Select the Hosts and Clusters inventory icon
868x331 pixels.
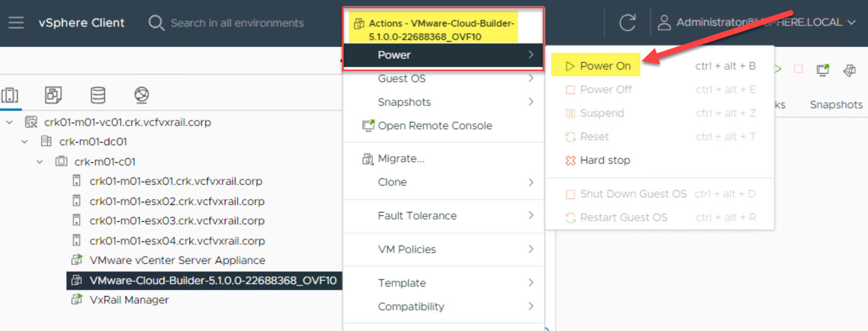pos(10,95)
